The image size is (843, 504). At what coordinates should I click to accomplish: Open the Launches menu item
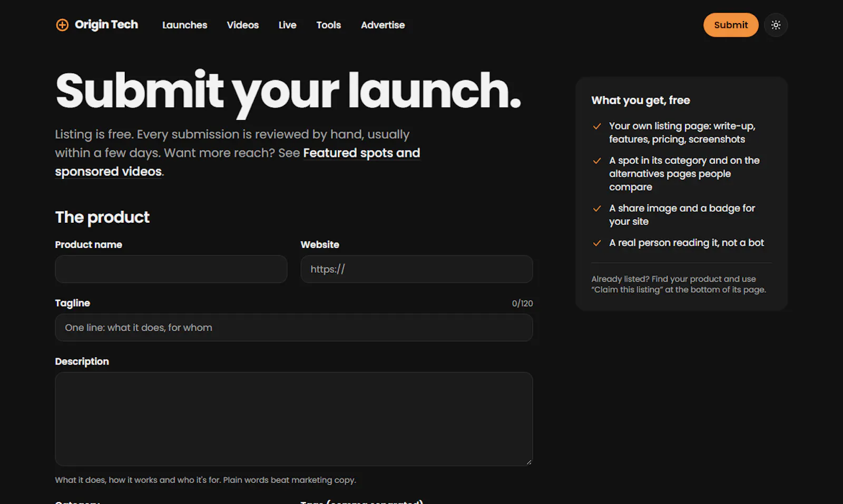click(184, 25)
